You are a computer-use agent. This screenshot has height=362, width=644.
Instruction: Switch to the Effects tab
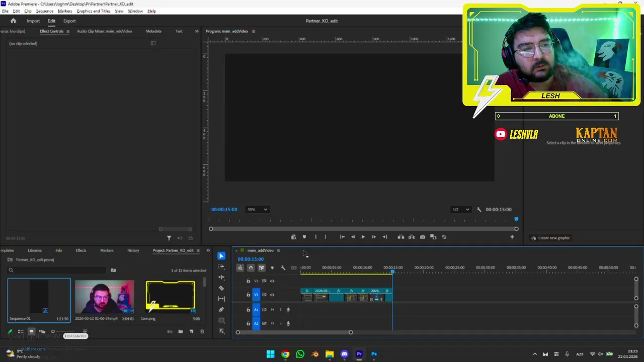(x=80, y=250)
